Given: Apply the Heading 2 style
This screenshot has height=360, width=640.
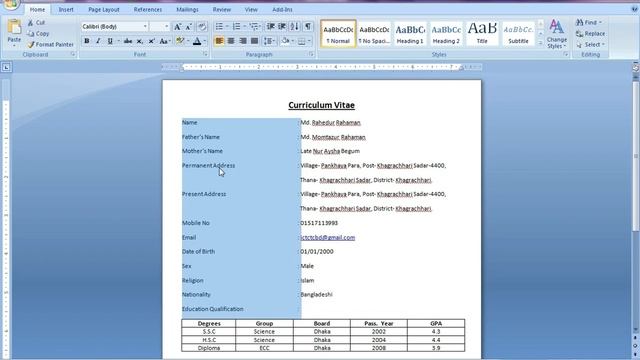Looking at the screenshot, I should 446,33.
